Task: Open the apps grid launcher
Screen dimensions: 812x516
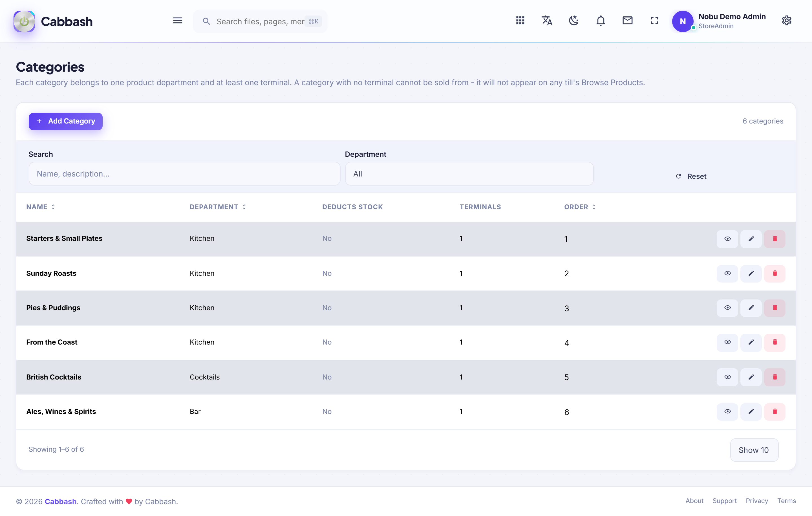Action: point(520,21)
